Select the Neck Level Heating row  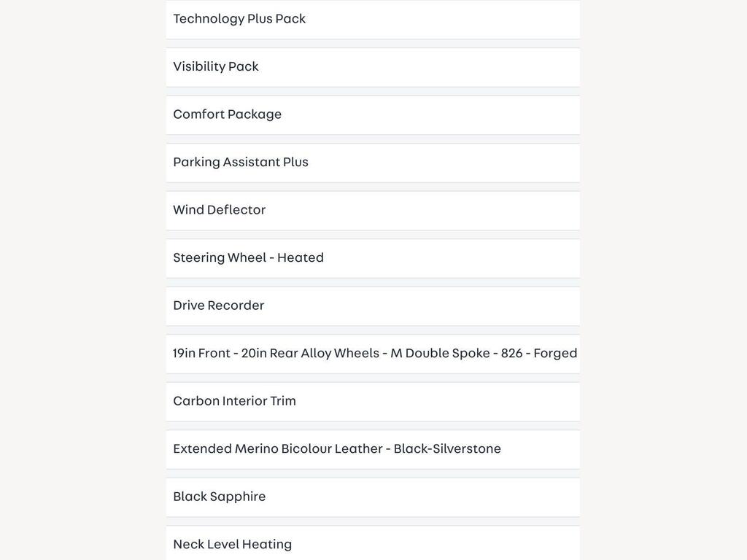(373, 542)
